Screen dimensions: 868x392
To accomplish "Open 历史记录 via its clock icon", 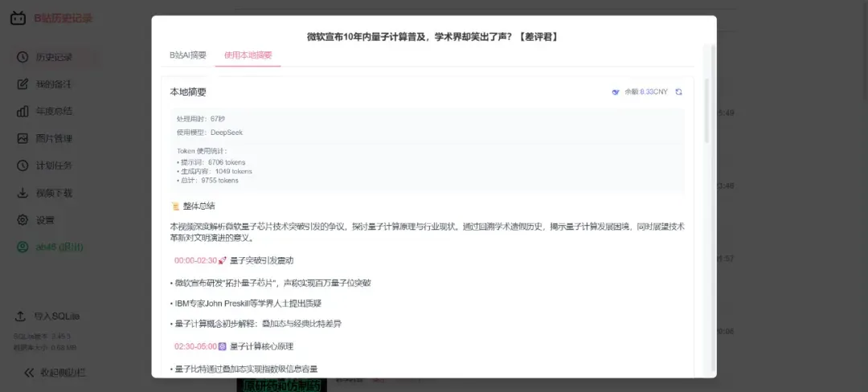I will (23, 57).
